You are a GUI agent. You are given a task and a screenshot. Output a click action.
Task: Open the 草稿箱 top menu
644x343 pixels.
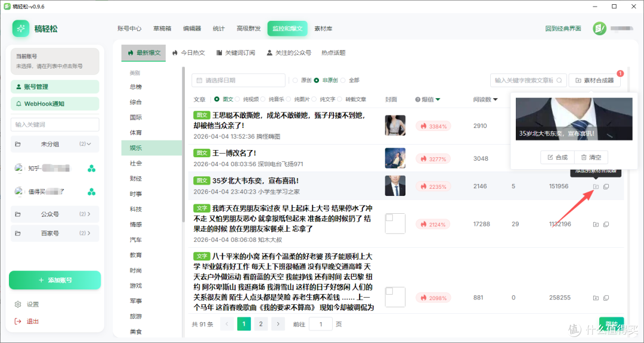point(162,29)
